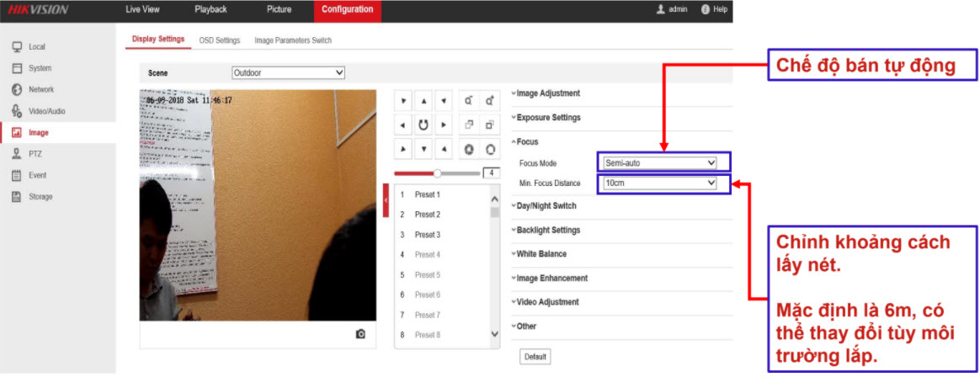The image size is (980, 377).
Task: Open Network in the left sidebar
Action: [40, 89]
